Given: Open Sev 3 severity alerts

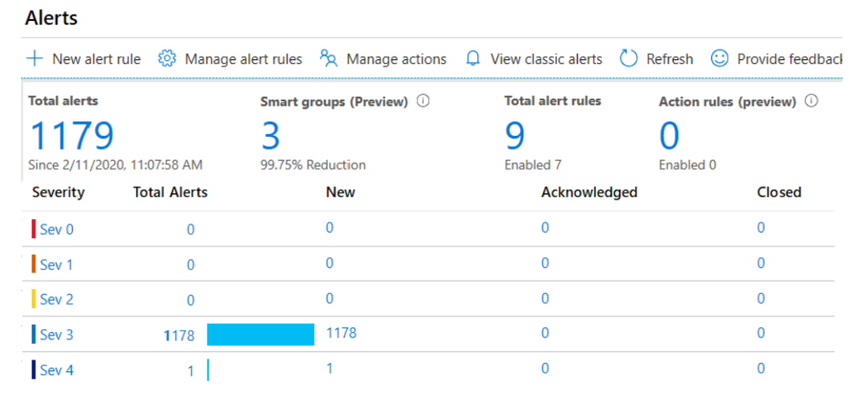Looking at the screenshot, I should click(57, 335).
